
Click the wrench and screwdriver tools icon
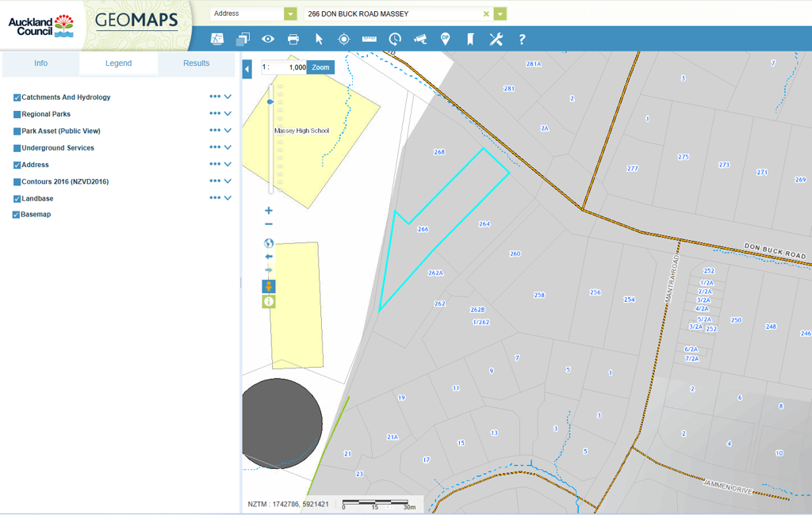coord(496,39)
